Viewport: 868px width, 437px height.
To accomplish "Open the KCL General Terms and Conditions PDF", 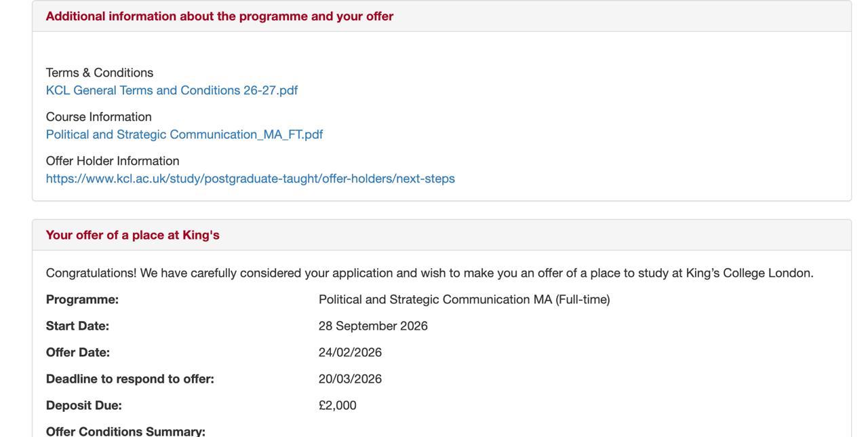I will tap(172, 90).
